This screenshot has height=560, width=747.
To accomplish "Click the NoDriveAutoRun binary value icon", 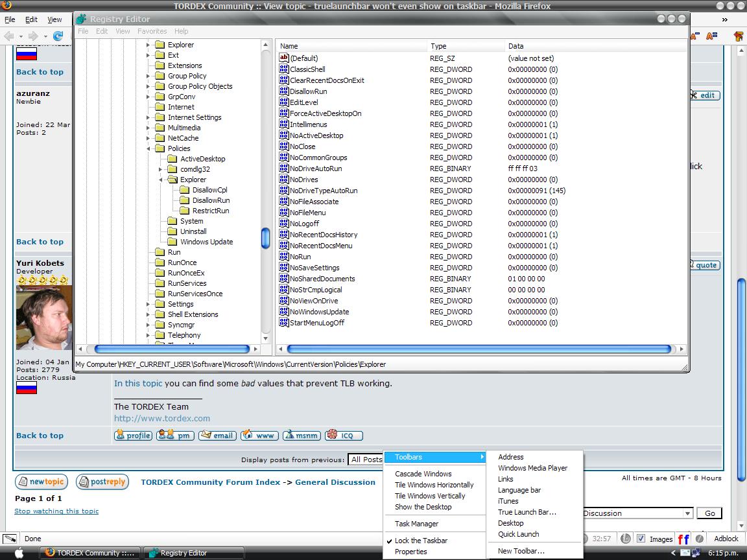I will (x=284, y=169).
